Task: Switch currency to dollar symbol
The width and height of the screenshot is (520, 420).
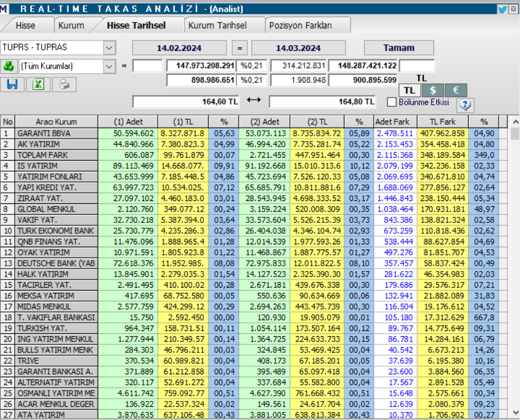Action: click(x=433, y=90)
